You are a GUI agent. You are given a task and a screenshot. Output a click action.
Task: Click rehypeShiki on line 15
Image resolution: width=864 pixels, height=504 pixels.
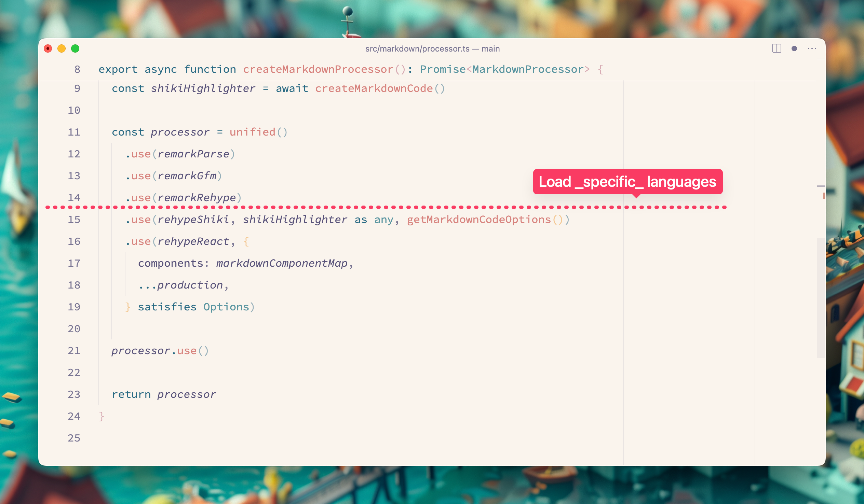coord(193,220)
